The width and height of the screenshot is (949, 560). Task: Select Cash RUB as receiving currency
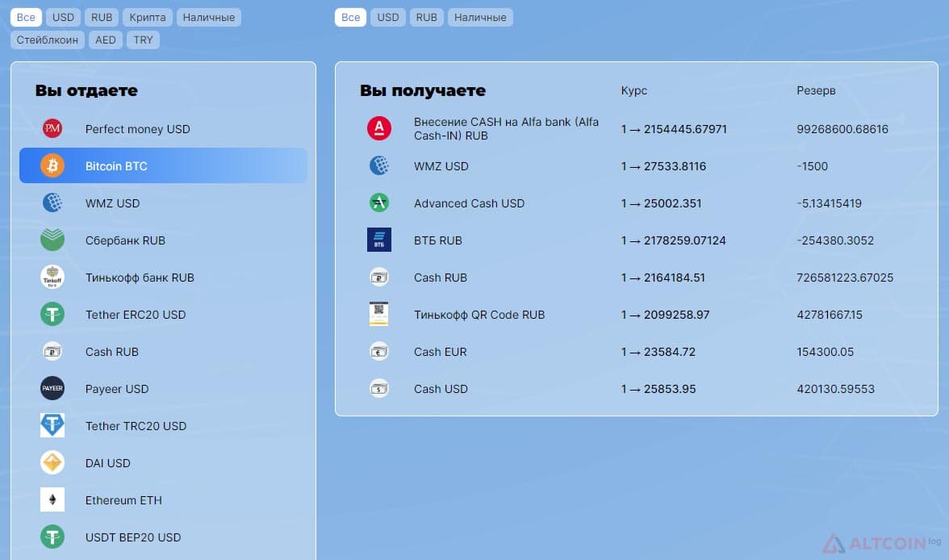637,278
